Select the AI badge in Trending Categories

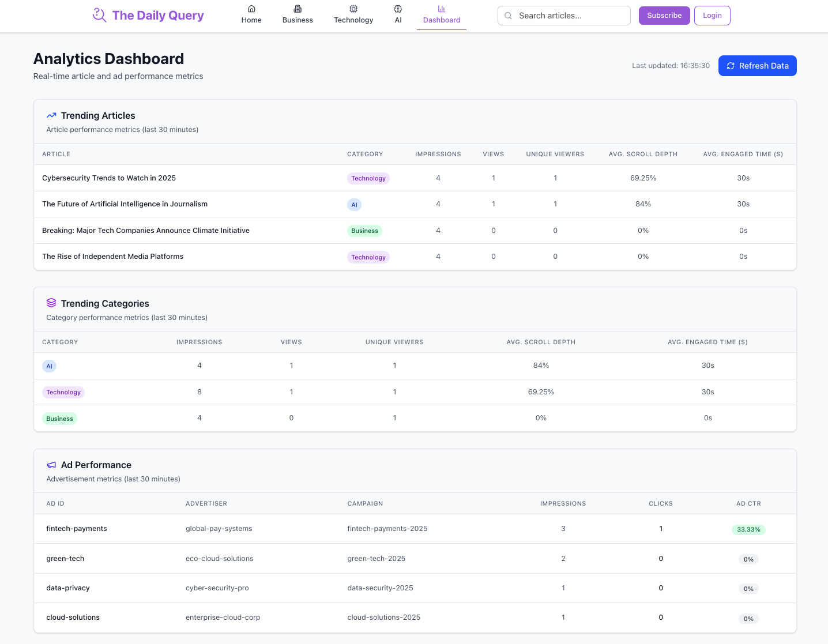click(49, 366)
